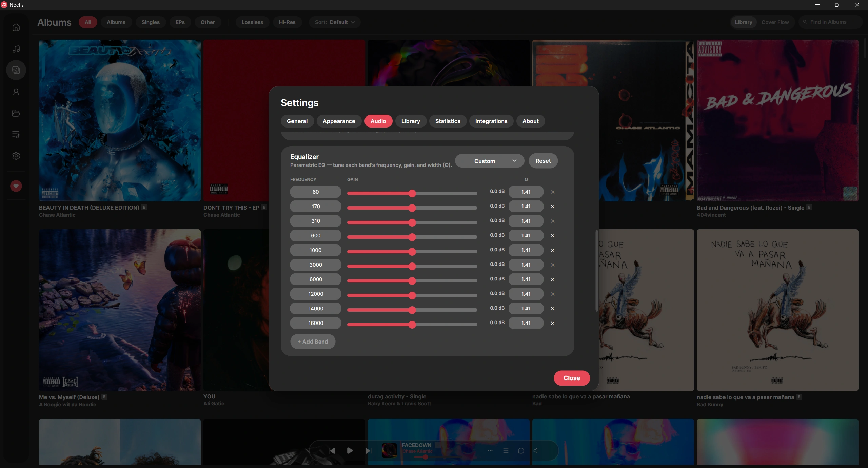The height and width of the screenshot is (468, 868).
Task: Open the Playlists icon in sidebar
Action: pos(16,134)
